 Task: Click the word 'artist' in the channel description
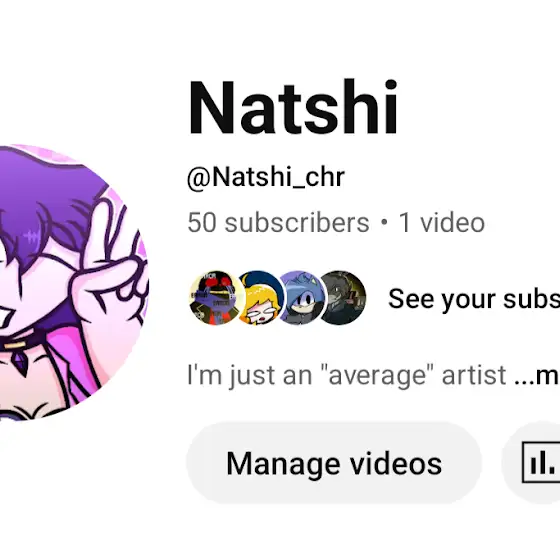pos(474,375)
